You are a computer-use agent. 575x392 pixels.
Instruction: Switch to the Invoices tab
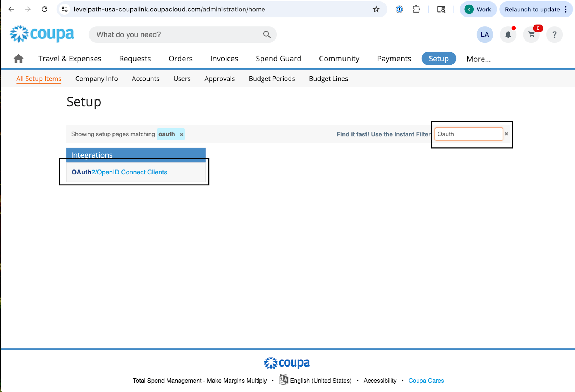click(224, 59)
